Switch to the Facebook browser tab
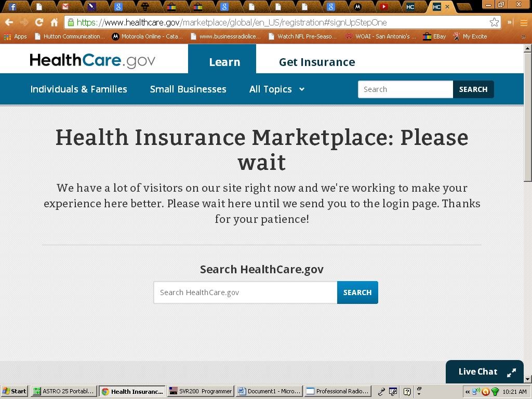 coord(12,6)
